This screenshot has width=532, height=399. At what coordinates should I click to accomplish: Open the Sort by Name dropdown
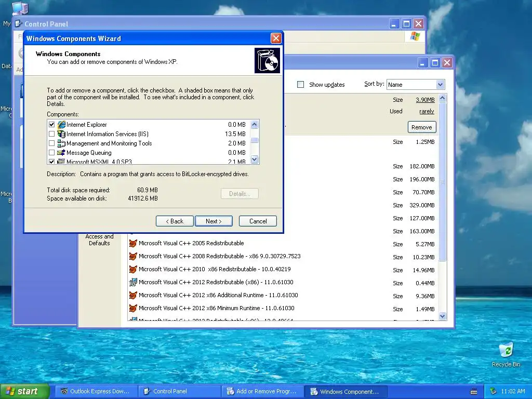click(x=440, y=85)
